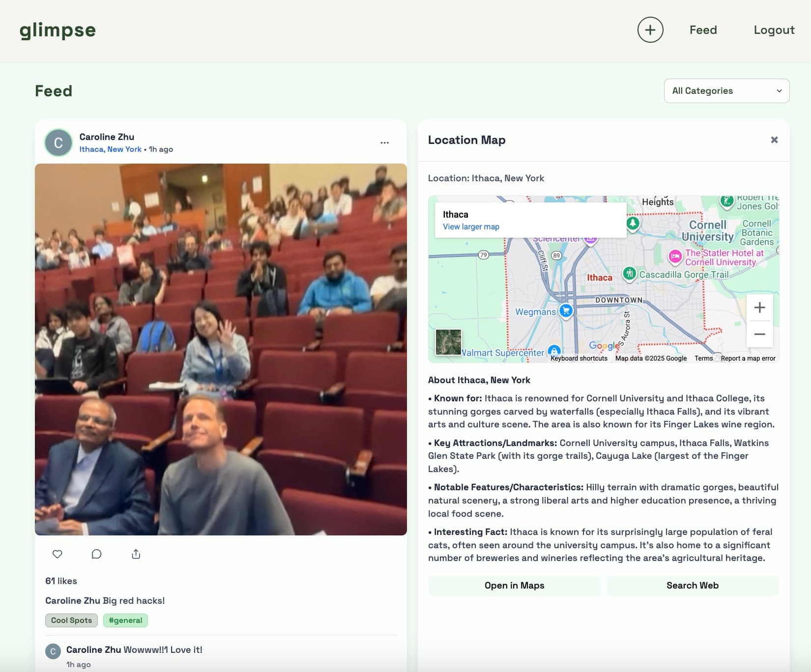The image size is (811, 672).
Task: Open the post's three-dot options menu
Action: point(384,142)
